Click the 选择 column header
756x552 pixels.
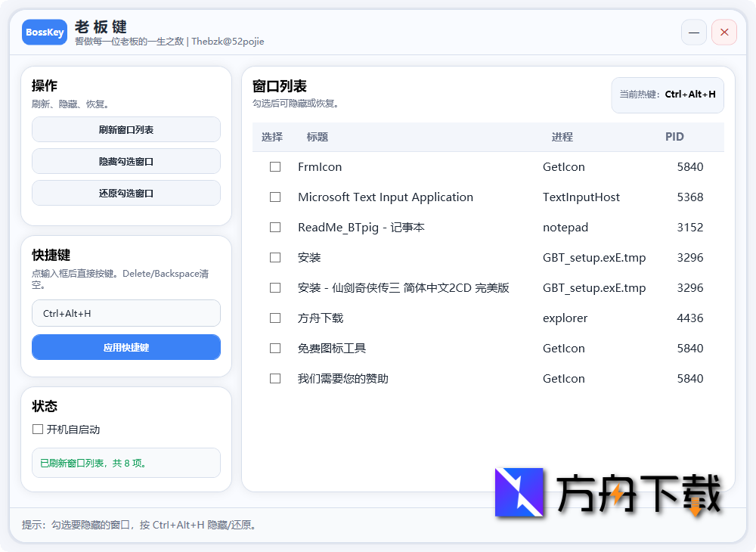pos(274,137)
